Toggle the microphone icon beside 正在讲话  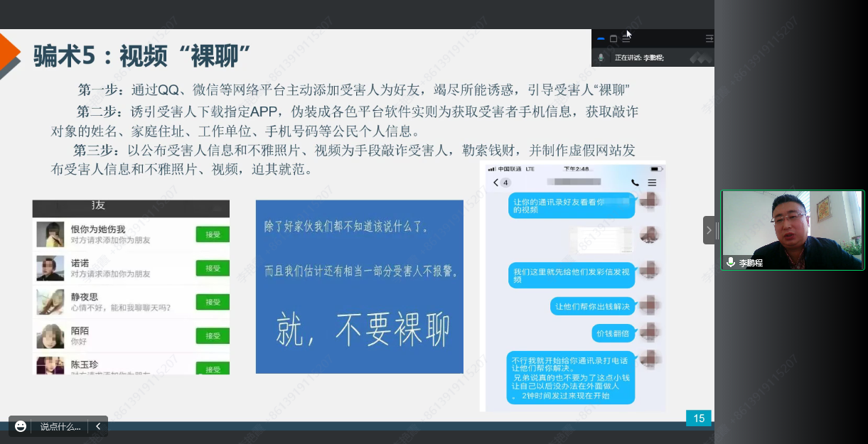[601, 58]
